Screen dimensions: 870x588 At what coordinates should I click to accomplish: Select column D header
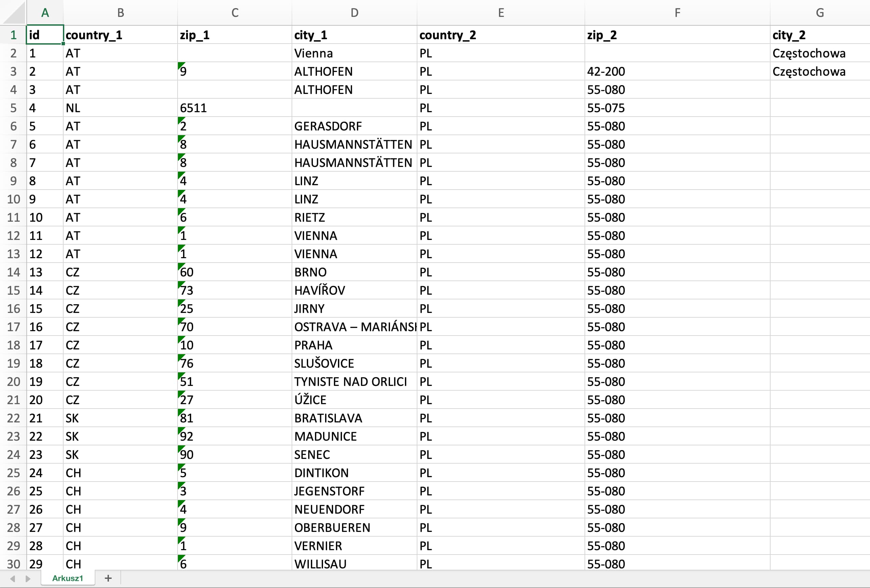354,13
